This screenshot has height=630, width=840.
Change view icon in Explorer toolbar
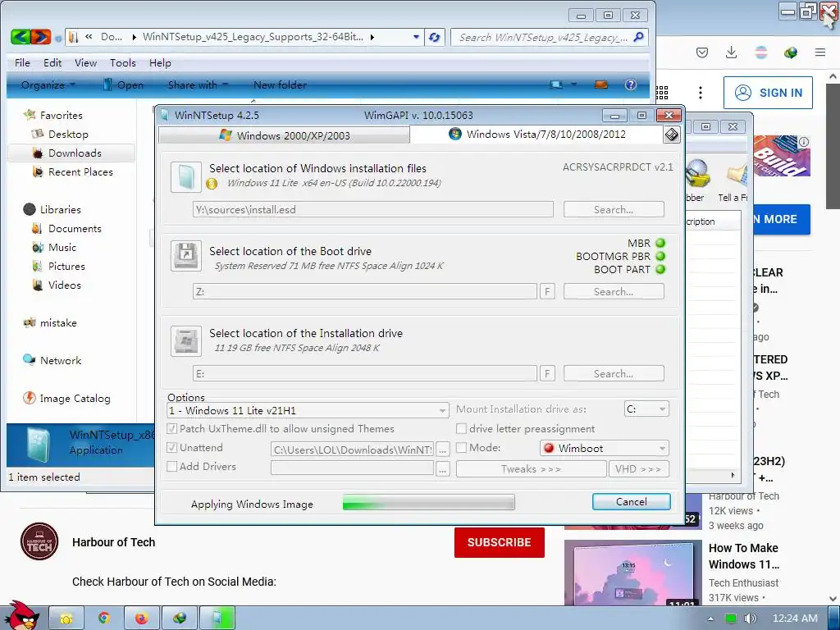pos(557,84)
